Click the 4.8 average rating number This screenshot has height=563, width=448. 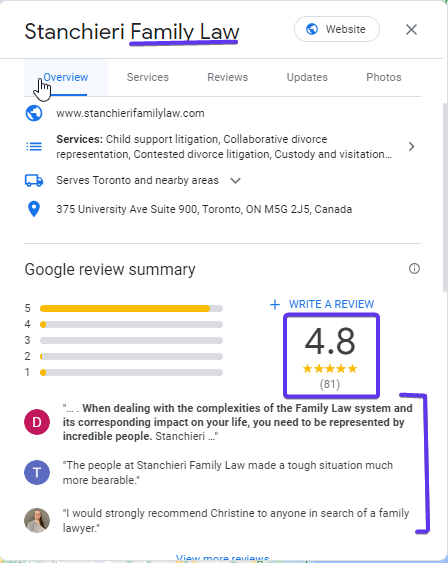[x=330, y=341]
